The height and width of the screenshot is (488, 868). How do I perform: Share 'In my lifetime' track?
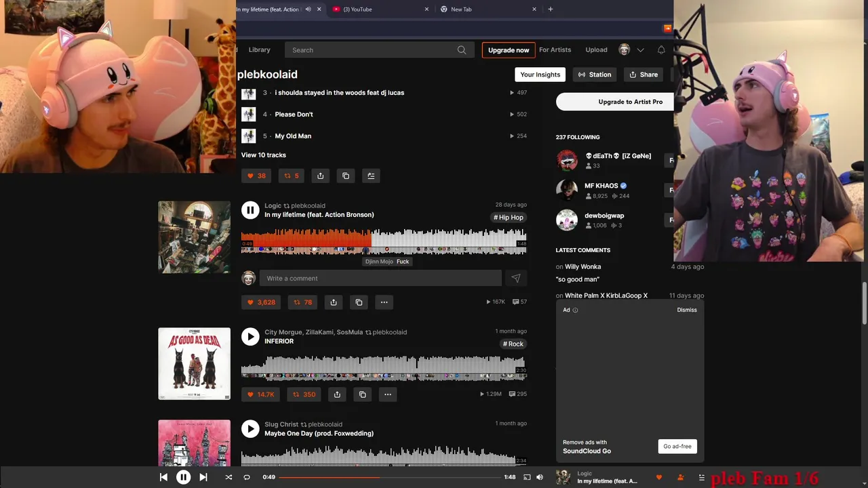click(334, 302)
